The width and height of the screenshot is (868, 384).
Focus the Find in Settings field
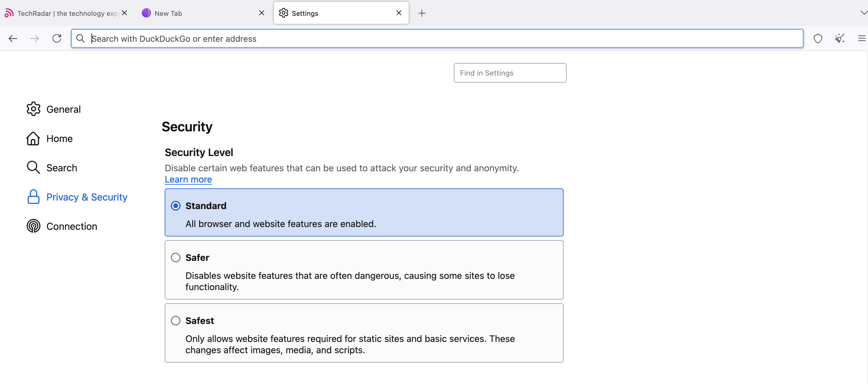[x=510, y=73]
